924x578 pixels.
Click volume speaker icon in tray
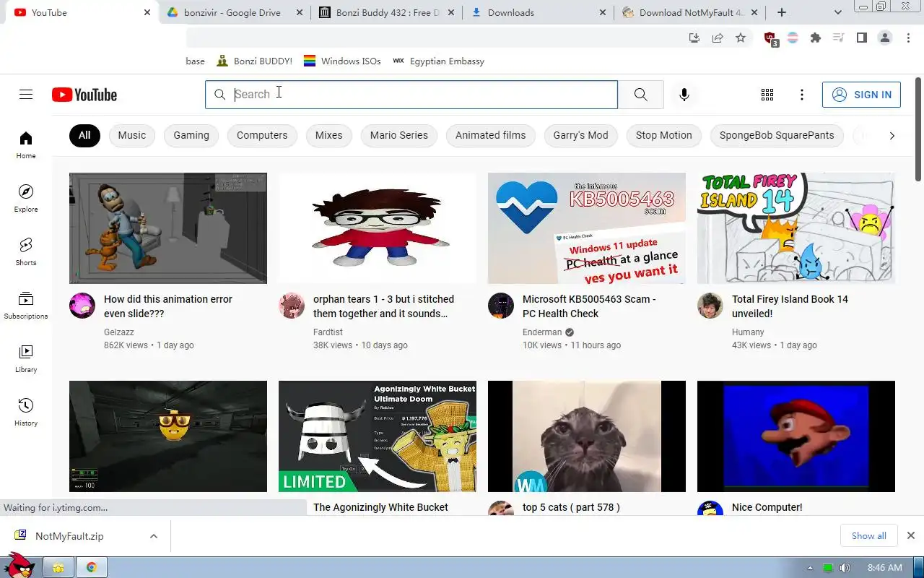[845, 568]
